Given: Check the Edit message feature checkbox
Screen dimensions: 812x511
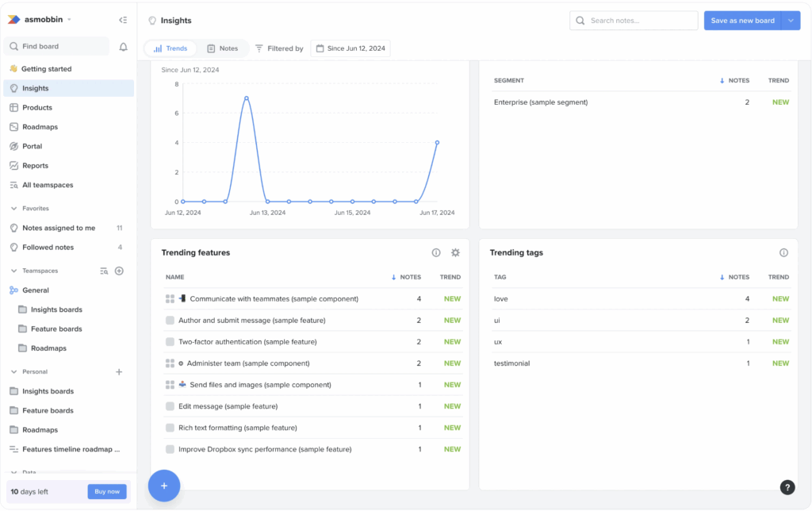Looking at the screenshot, I should pyautogui.click(x=170, y=405).
